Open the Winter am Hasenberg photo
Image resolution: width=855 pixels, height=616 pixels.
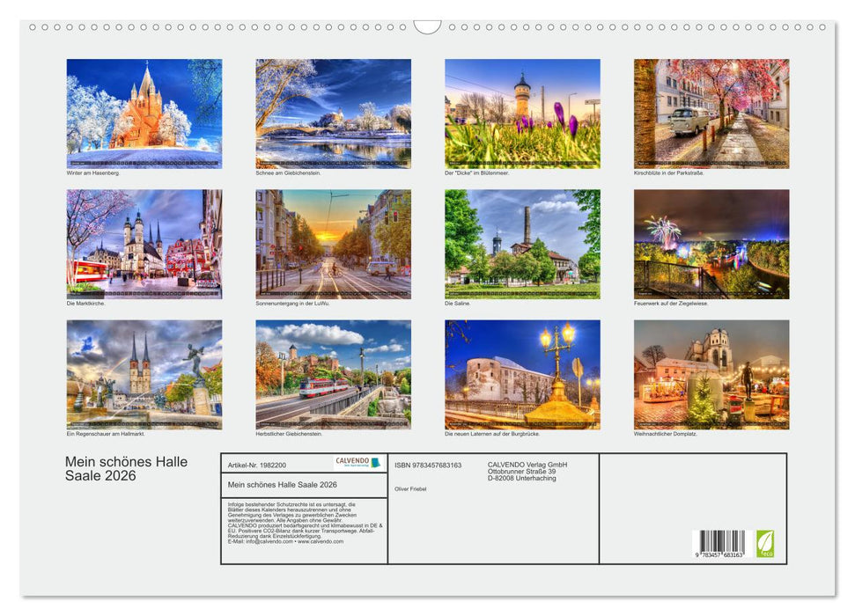[144, 110]
